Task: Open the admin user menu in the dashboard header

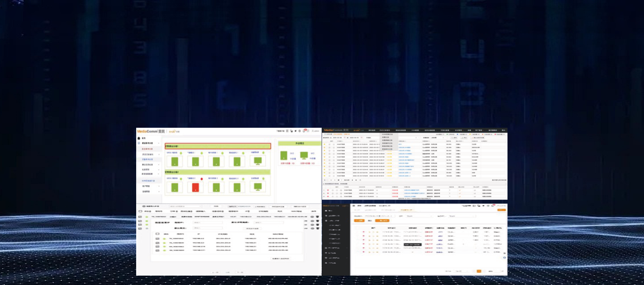Action: pos(316,131)
